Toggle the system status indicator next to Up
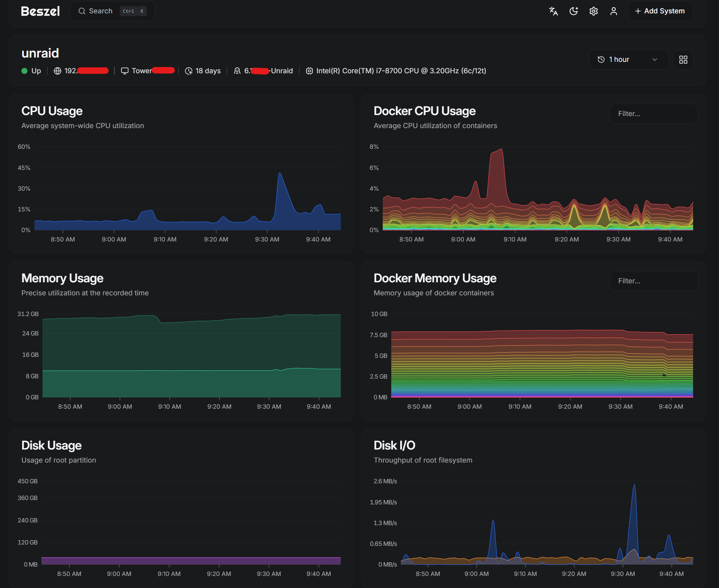The image size is (719, 588). pyautogui.click(x=24, y=71)
